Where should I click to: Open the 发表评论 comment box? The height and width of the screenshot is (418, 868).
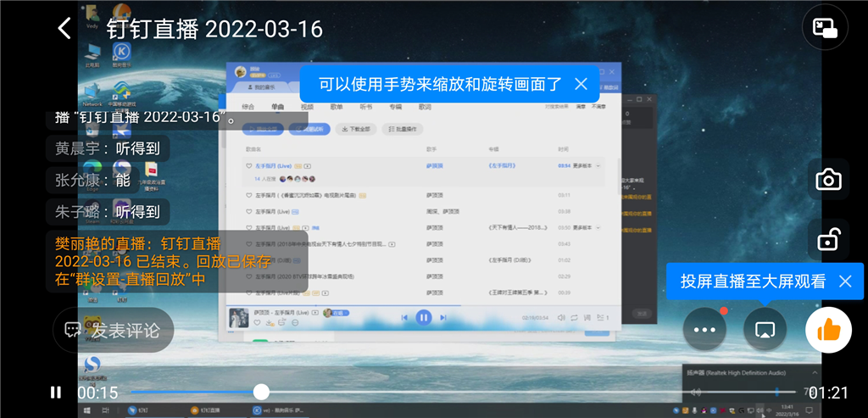pyautogui.click(x=114, y=330)
